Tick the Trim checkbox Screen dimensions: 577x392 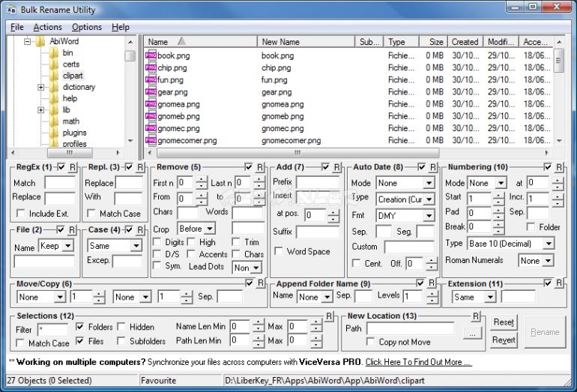tap(236, 242)
